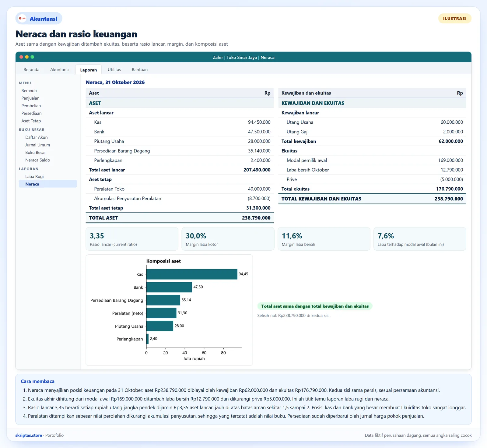Click the Kas amount 94.450.000

click(259, 122)
